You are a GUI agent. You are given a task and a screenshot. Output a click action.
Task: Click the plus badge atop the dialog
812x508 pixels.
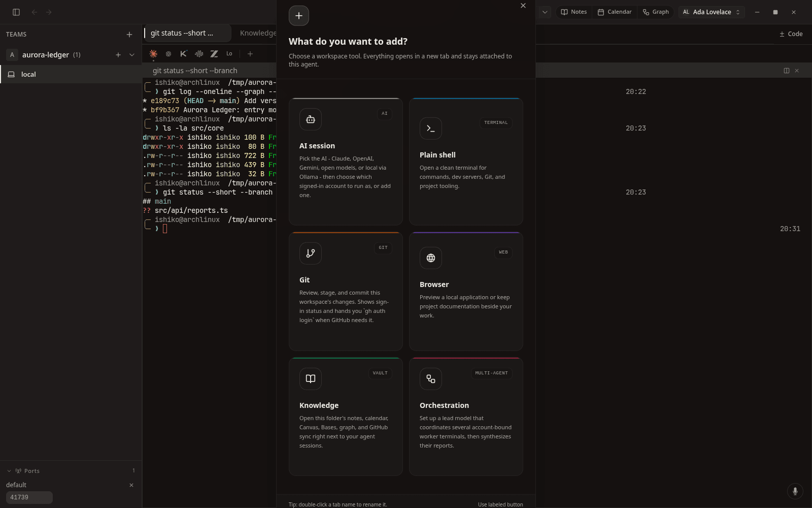point(299,16)
